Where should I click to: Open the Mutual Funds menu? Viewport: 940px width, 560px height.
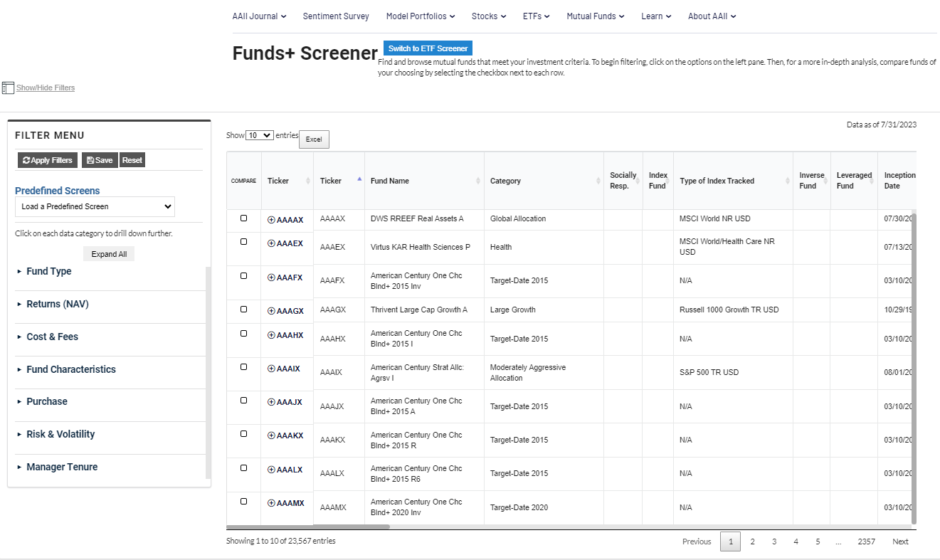point(595,16)
